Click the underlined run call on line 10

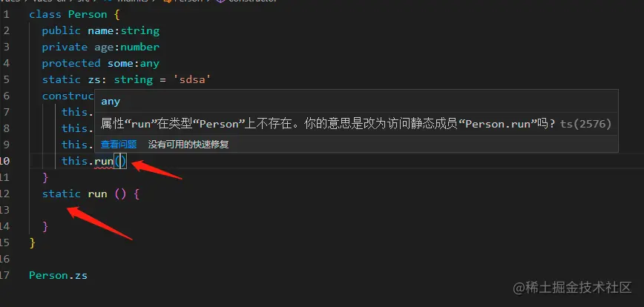[x=104, y=161]
